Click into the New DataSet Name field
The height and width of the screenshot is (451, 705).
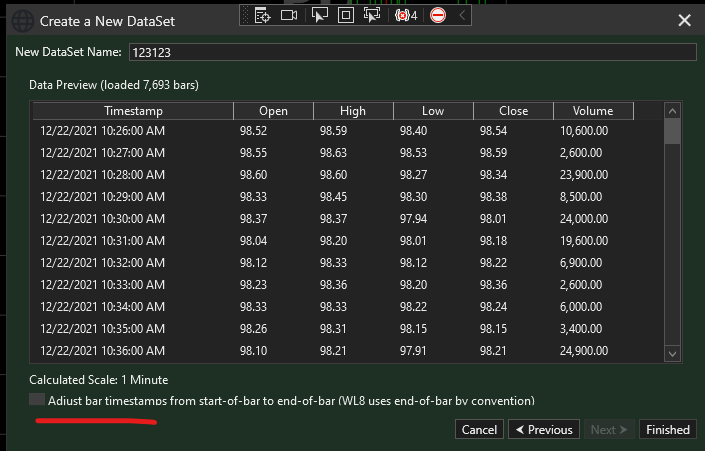(413, 52)
